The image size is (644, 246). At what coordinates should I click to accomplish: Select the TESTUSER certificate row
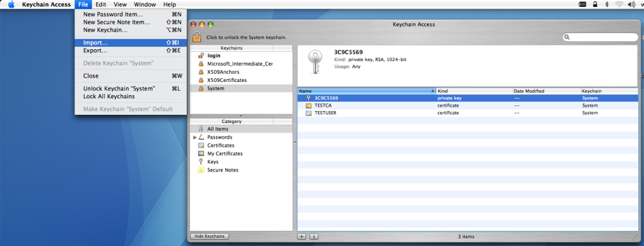pos(468,113)
